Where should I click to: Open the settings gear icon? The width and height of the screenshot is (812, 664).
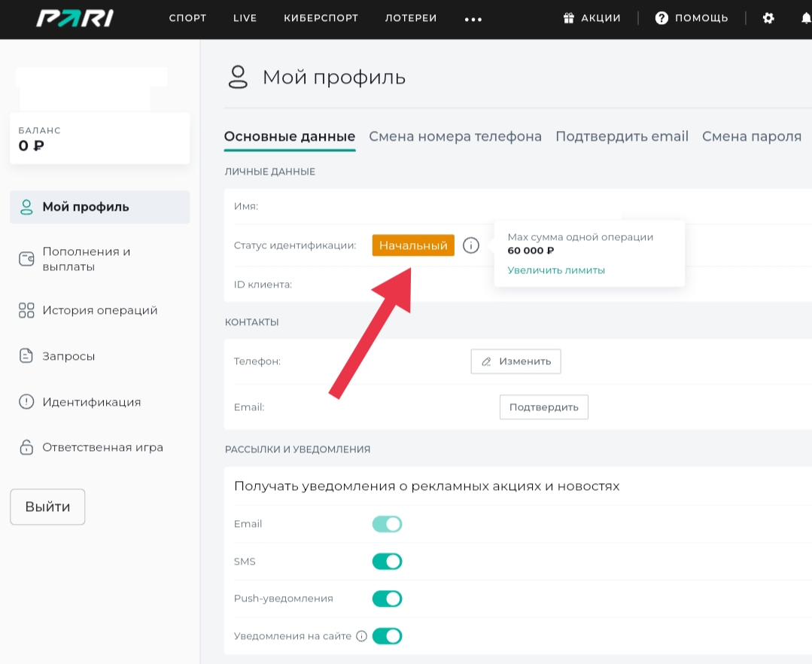click(768, 18)
